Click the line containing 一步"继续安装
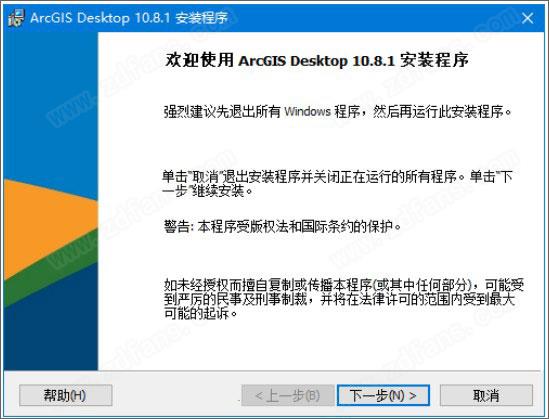Screen dimensions: 549x419 pos(207,191)
